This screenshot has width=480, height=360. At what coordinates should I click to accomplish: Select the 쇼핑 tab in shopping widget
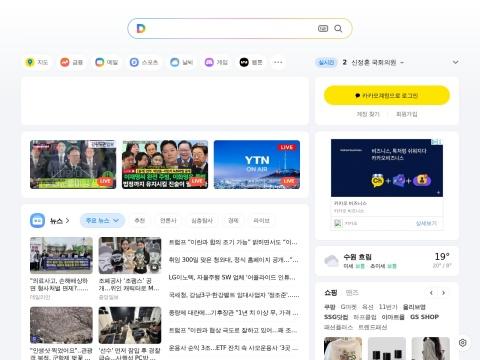click(331, 293)
